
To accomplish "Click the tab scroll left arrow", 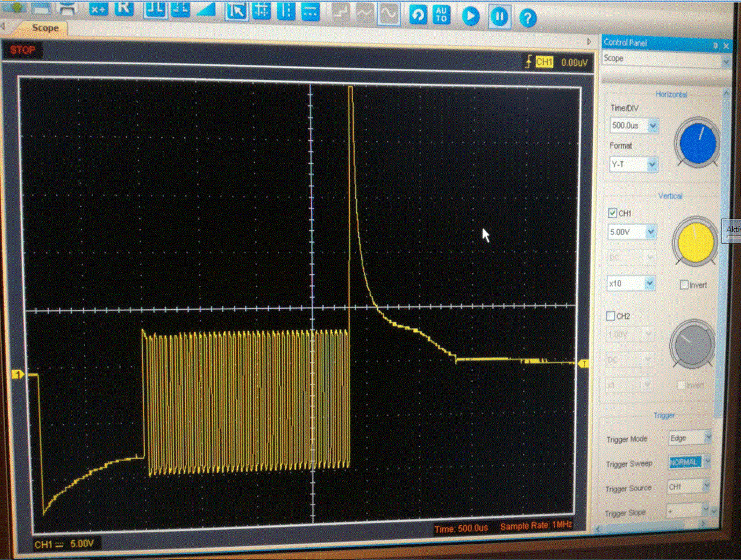I will point(3,27).
